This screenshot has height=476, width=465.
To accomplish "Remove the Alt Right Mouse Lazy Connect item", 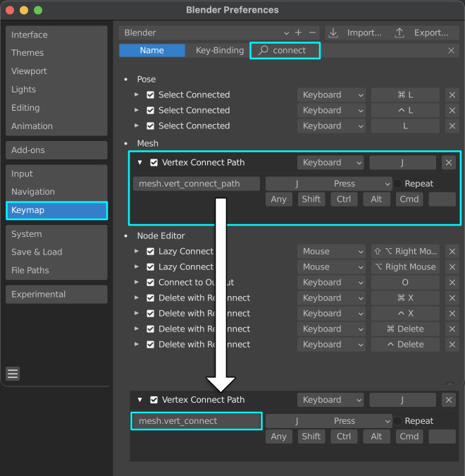I will [452, 267].
